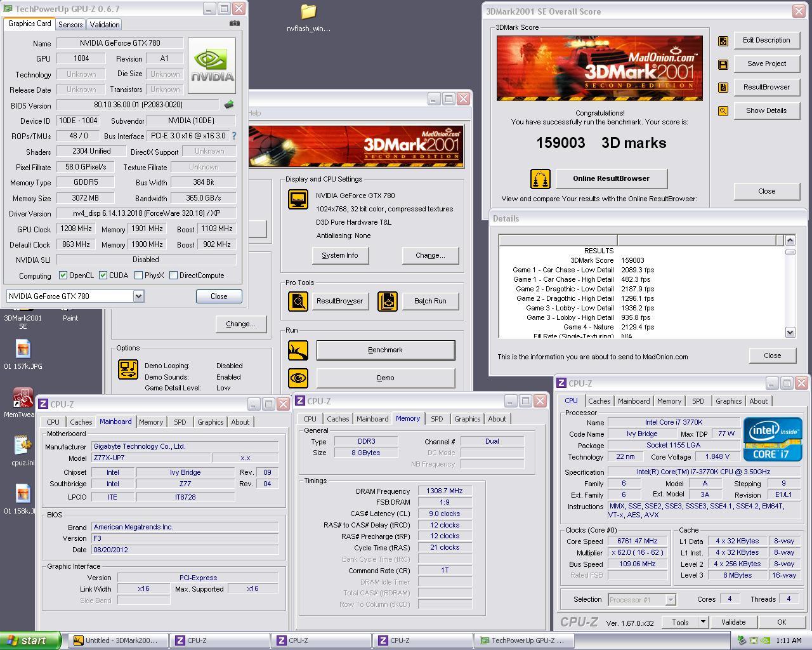Open the About tab in the CPU CPU-Z window
The width and height of the screenshot is (812, 650).
[759, 401]
